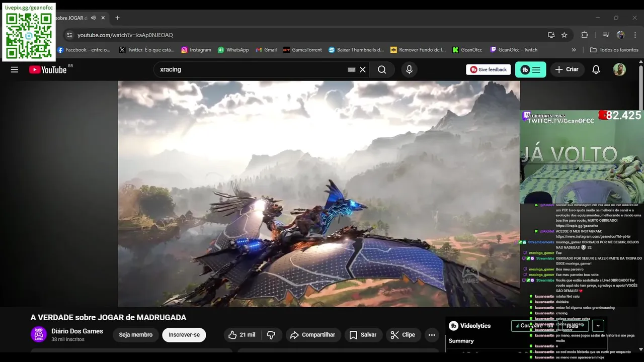Open the media controls icon in toolbar
This screenshot has height=362, width=644.
point(606,35)
